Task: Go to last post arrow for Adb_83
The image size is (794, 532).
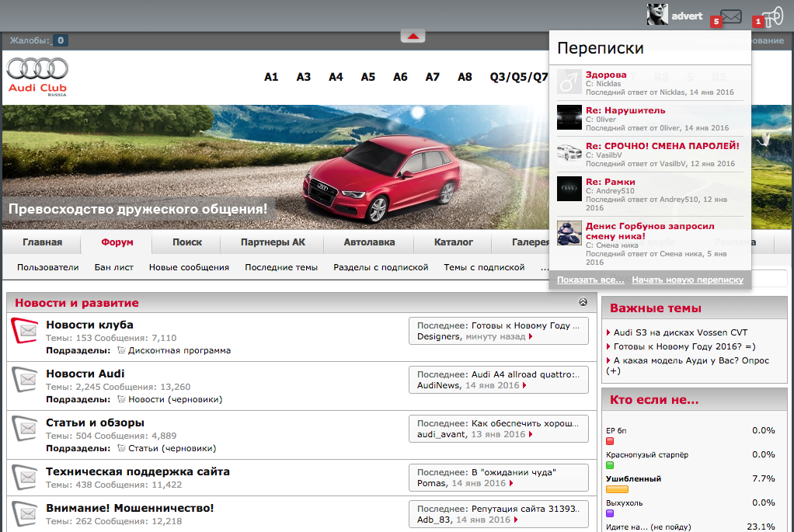Action: 516,520
